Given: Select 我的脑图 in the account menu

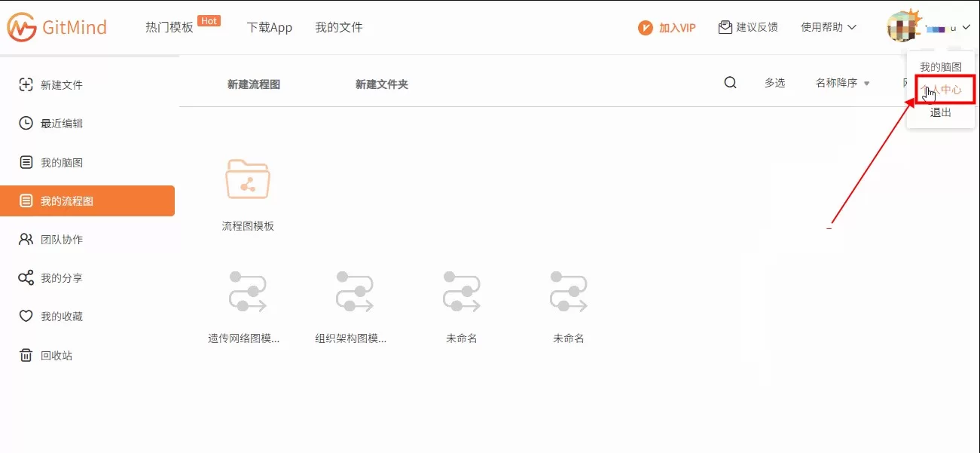Looking at the screenshot, I should click(940, 67).
